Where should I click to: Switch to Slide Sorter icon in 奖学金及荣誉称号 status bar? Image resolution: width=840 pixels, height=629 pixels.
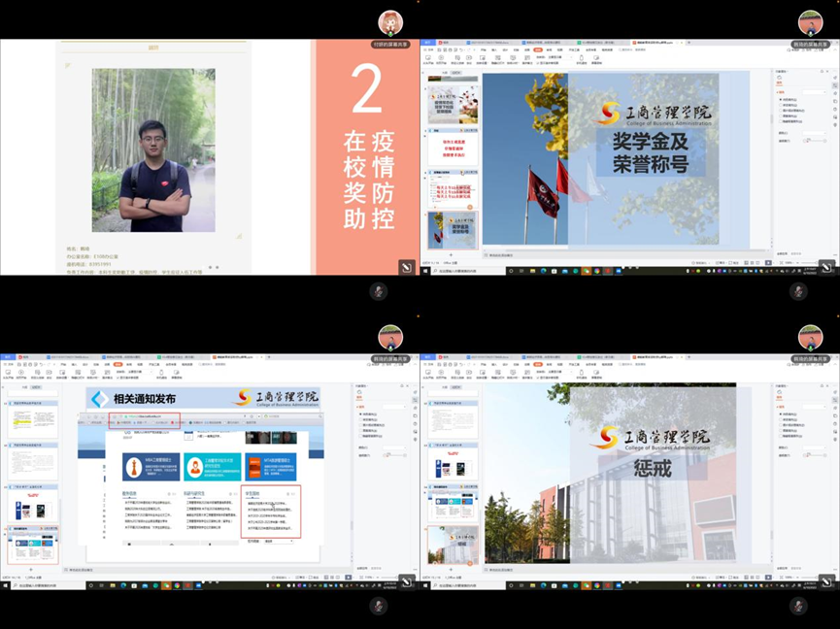[x=753, y=263]
